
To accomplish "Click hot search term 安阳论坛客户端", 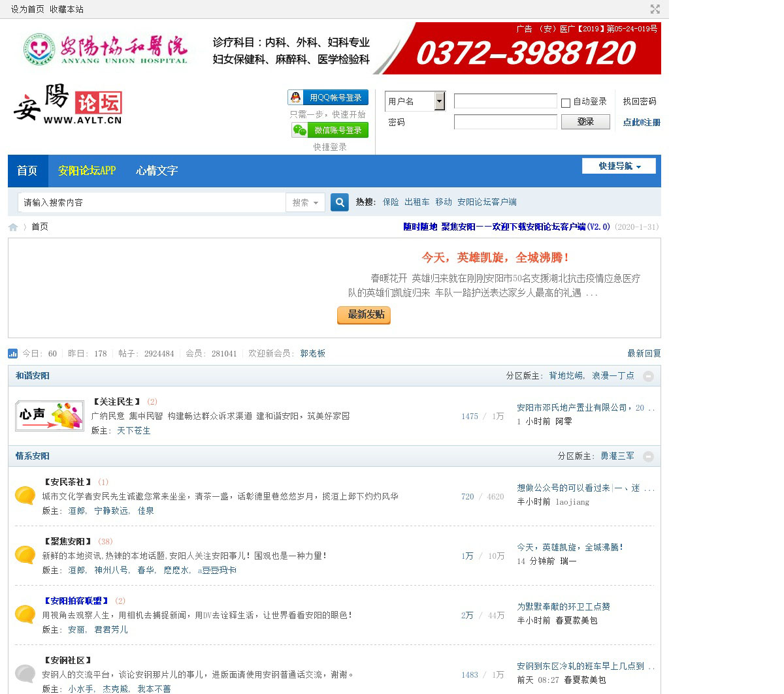I will [487, 202].
